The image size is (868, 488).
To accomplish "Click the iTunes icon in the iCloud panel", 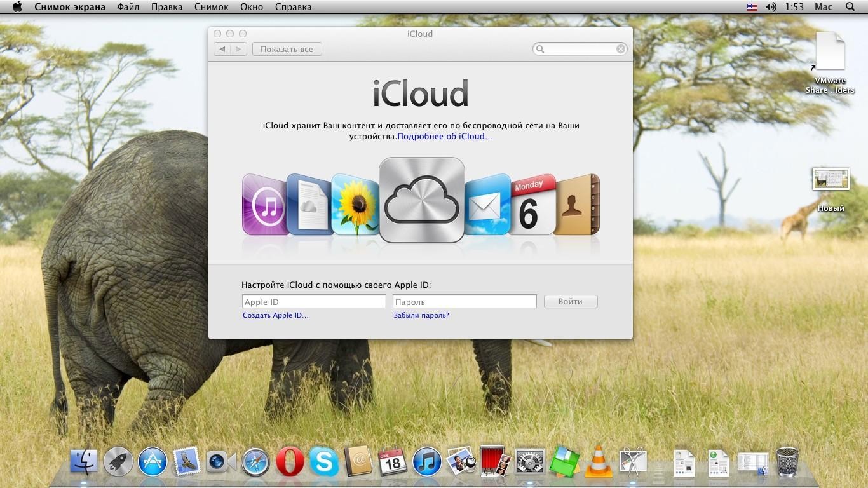I will (264, 205).
